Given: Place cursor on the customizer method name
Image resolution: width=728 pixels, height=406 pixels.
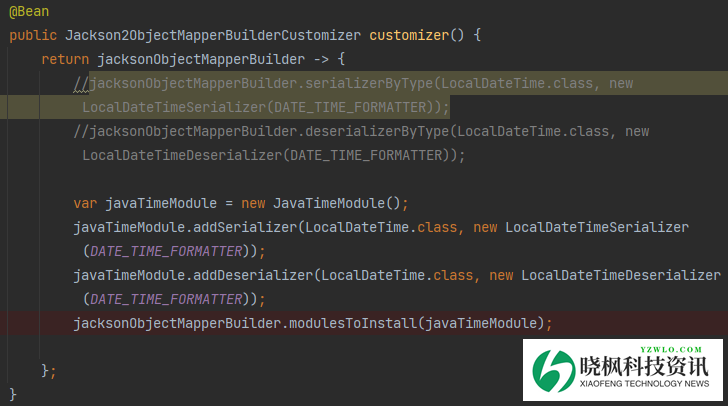Looking at the screenshot, I should [x=408, y=35].
